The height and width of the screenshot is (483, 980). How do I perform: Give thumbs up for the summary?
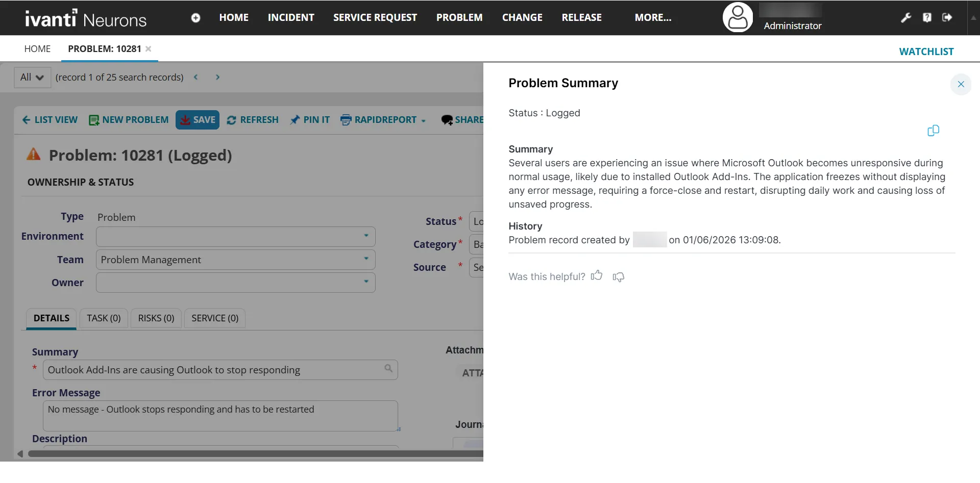pyautogui.click(x=597, y=276)
